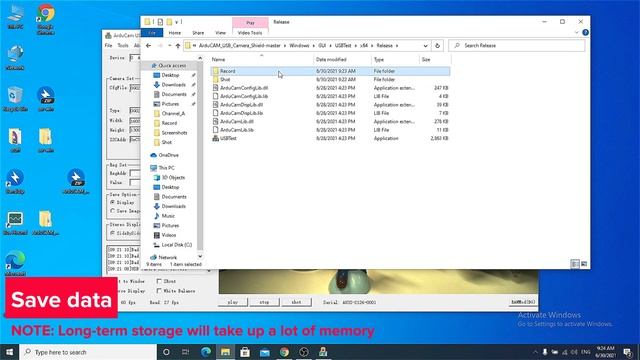
Task: Click the Search Release field
Action: coord(516,46)
